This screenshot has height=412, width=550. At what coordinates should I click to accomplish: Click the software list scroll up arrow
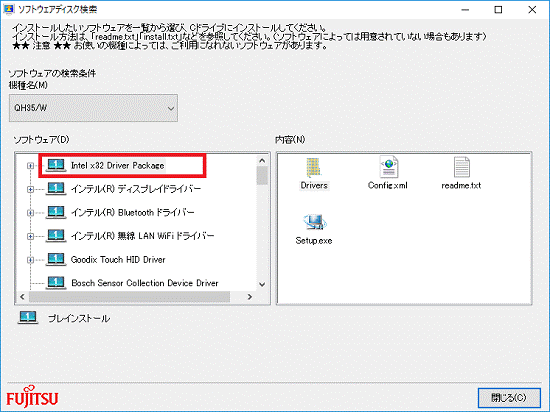pyautogui.click(x=262, y=161)
